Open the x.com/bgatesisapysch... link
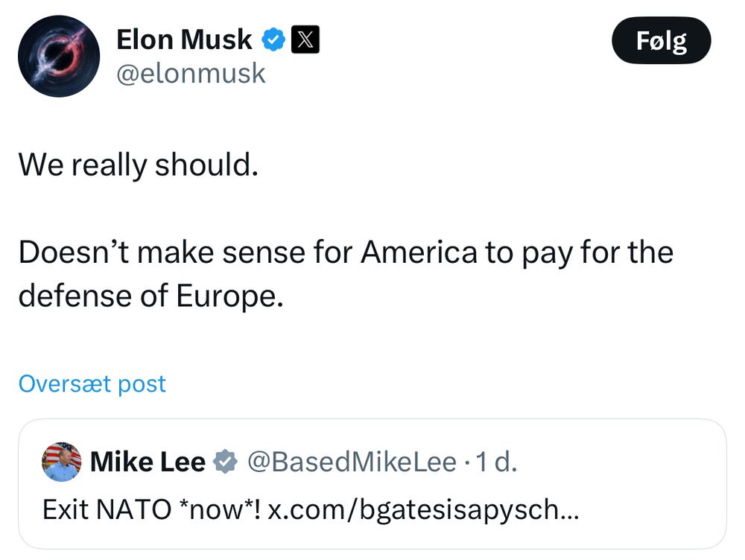The height and width of the screenshot is (560, 745). pos(423,509)
